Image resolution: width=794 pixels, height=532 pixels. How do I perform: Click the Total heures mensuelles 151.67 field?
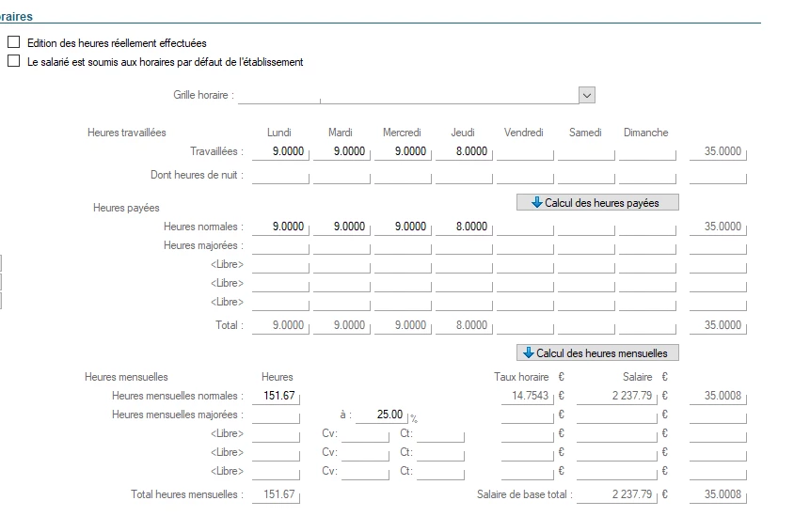pos(276,494)
